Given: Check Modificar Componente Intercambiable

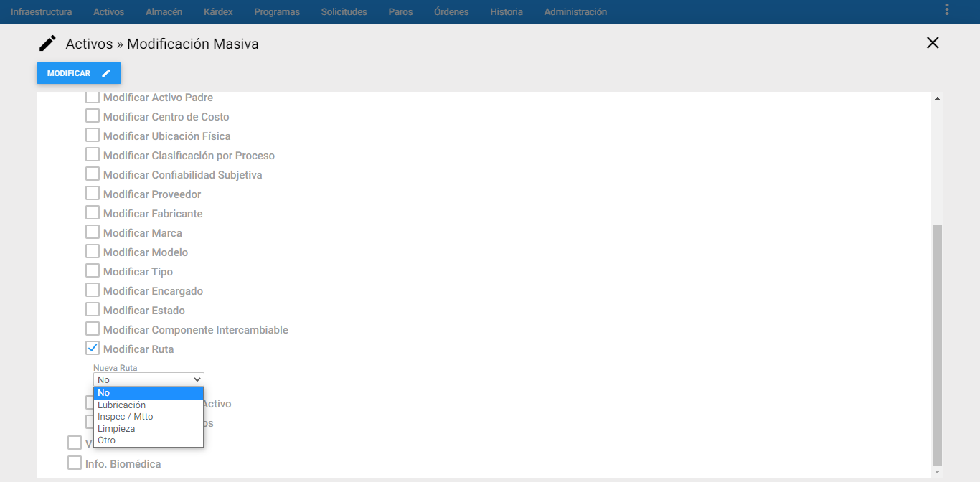Looking at the screenshot, I should pyautogui.click(x=93, y=329).
